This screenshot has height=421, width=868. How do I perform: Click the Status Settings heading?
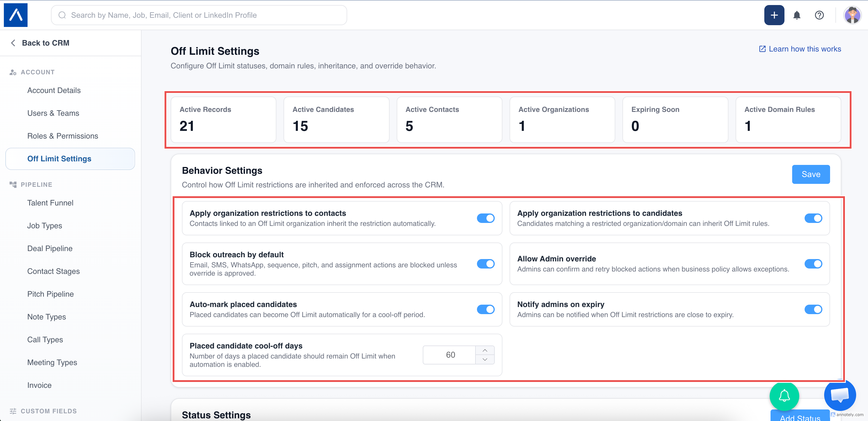[x=216, y=415]
